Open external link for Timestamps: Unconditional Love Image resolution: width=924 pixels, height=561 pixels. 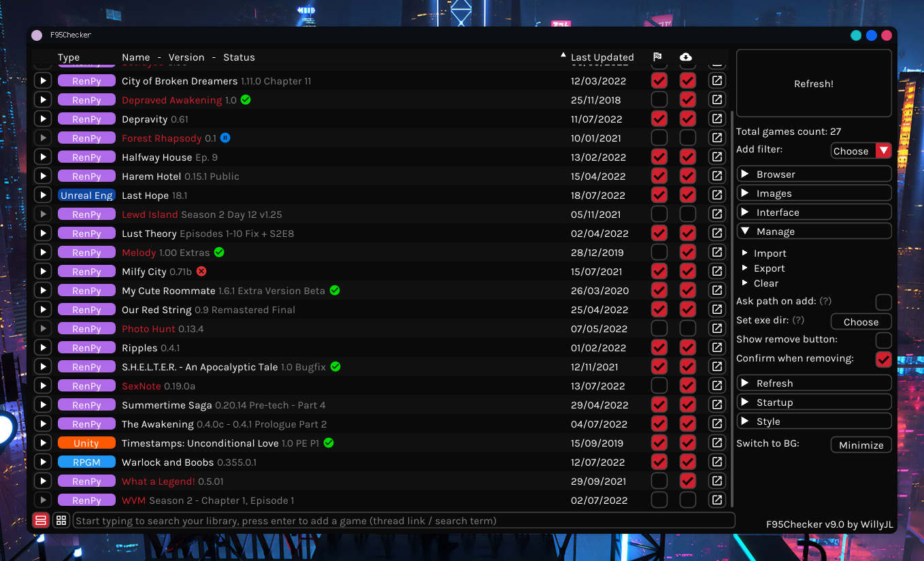pyautogui.click(x=716, y=443)
